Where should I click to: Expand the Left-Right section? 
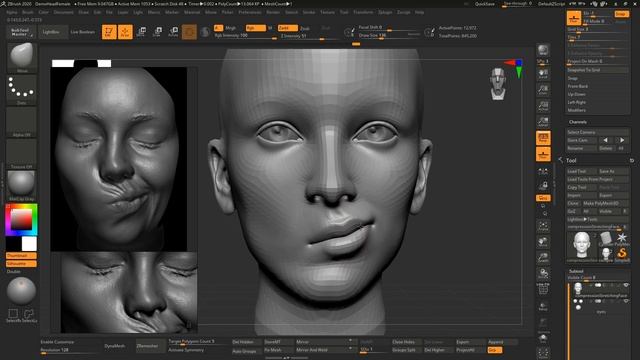pos(576,102)
